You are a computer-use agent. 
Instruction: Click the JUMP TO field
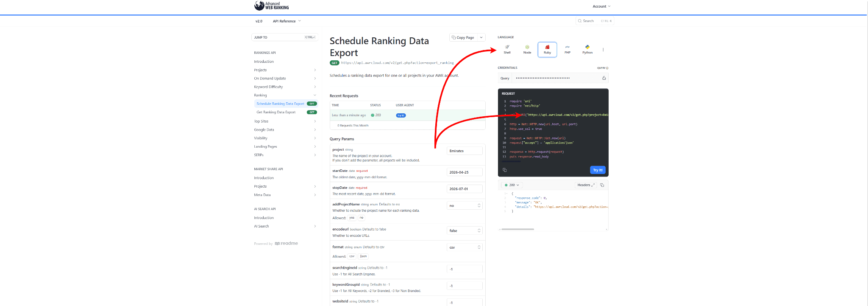tap(285, 37)
